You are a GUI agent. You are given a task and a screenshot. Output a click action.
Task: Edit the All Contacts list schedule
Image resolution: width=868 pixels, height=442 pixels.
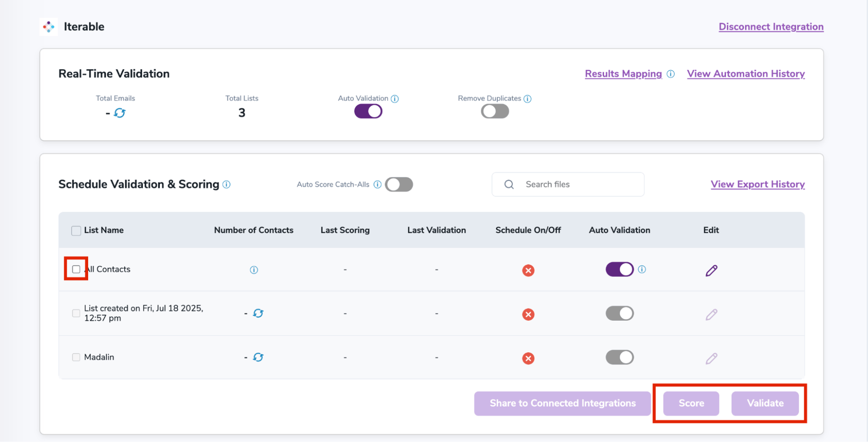pyautogui.click(x=711, y=270)
